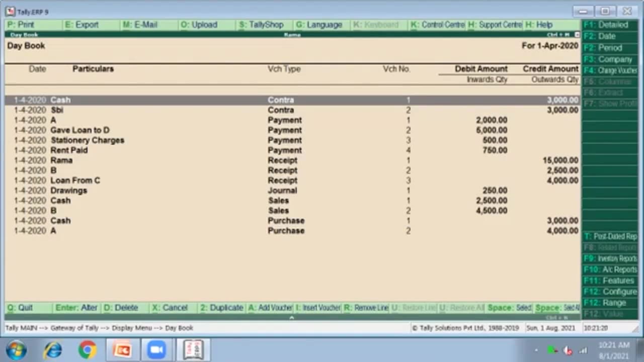Open the Export option
The height and width of the screenshot is (362, 644).
(91, 25)
